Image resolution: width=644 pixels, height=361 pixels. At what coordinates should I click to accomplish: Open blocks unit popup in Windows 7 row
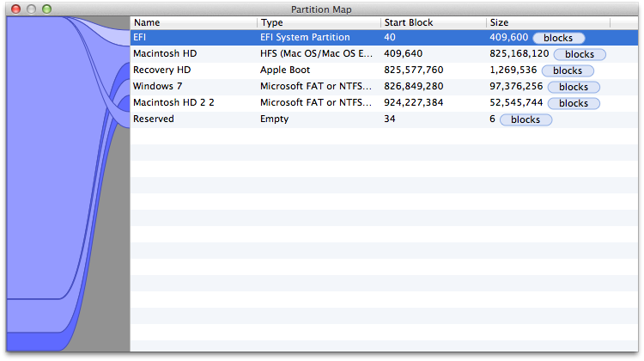tap(574, 87)
